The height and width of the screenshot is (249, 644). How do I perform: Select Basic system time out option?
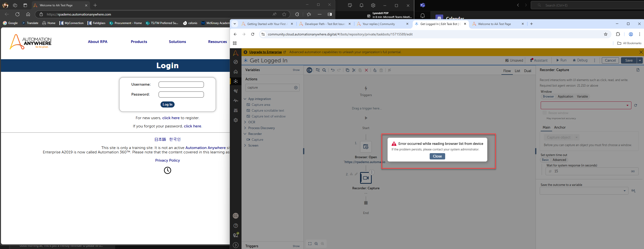pos(545,160)
